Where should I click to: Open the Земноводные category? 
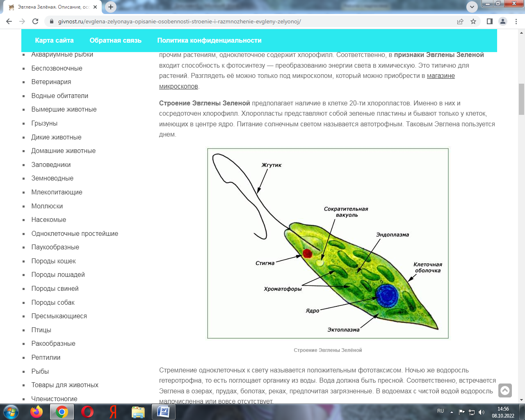click(x=52, y=178)
